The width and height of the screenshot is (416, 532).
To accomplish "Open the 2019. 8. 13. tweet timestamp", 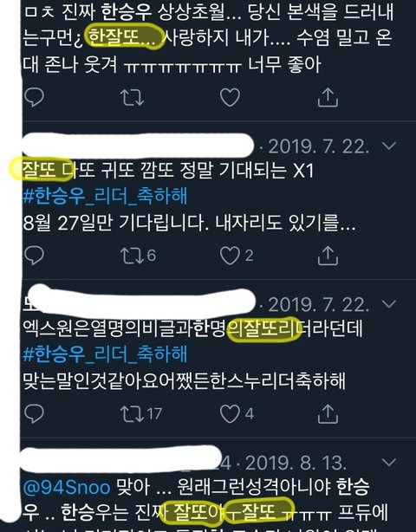I will 296,463.
